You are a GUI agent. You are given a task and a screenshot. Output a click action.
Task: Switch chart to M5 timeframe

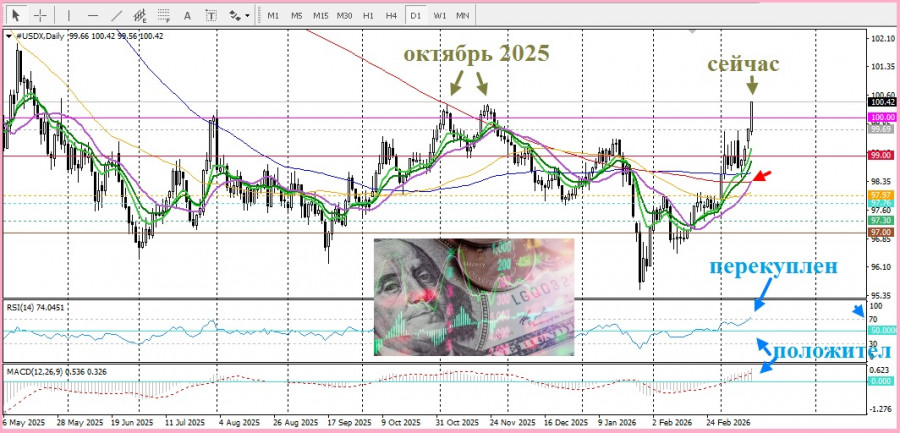coord(296,16)
